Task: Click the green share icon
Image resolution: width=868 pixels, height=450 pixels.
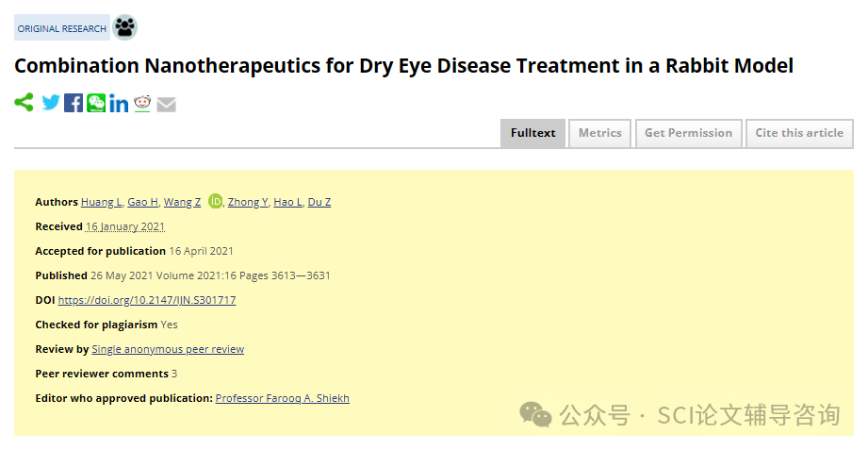Action: pos(24,103)
